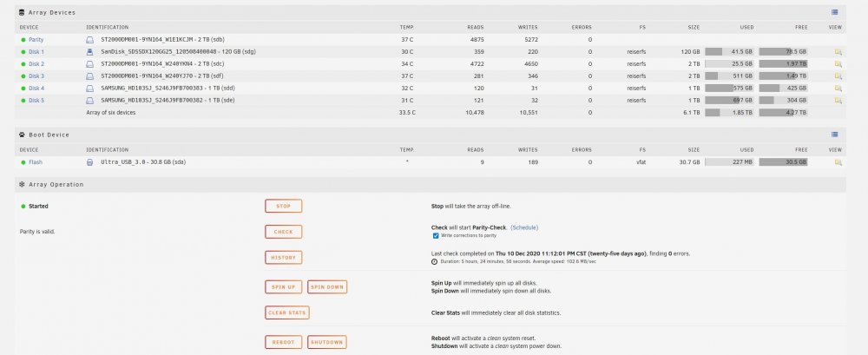The height and width of the screenshot is (355, 868).
Task: Stop the array with STOP button
Action: tap(284, 206)
